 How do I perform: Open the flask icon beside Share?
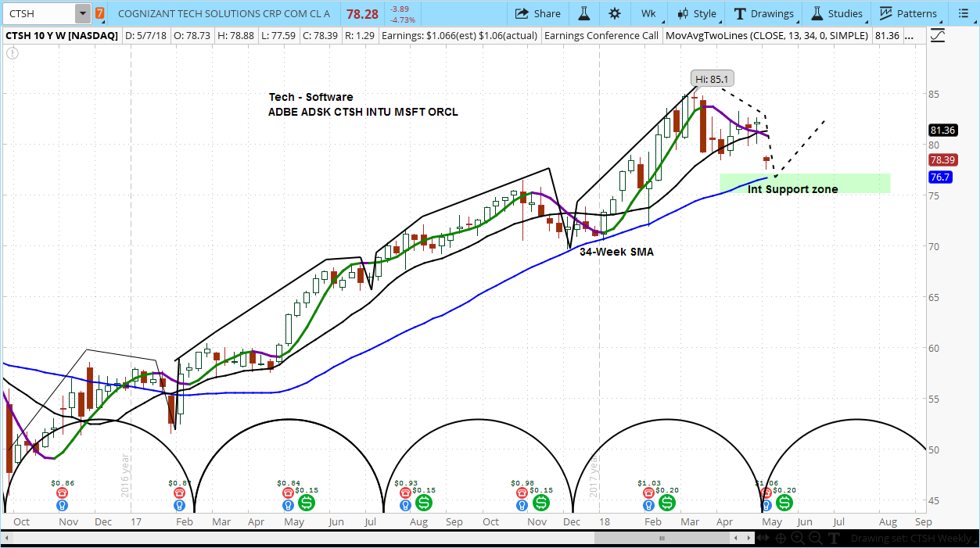click(583, 13)
